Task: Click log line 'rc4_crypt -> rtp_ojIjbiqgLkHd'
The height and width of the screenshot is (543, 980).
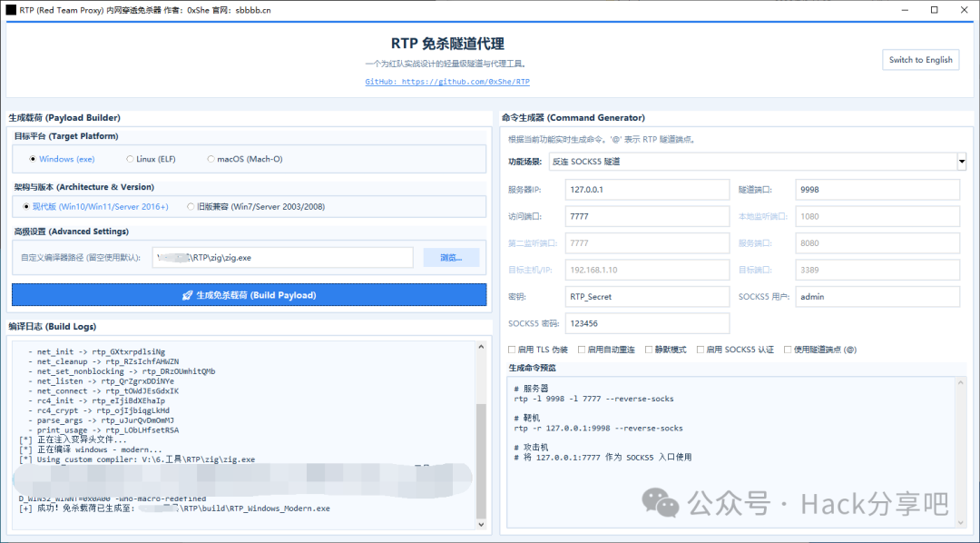Action: tap(99, 411)
